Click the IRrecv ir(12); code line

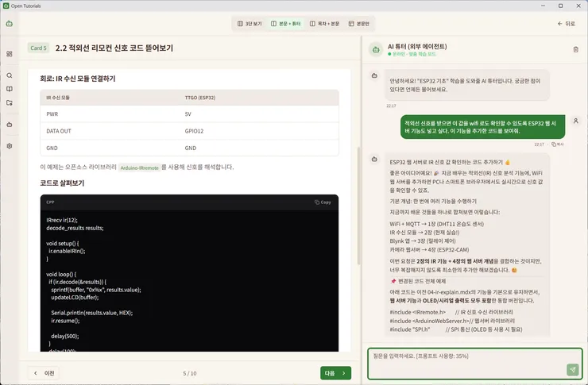click(62, 220)
